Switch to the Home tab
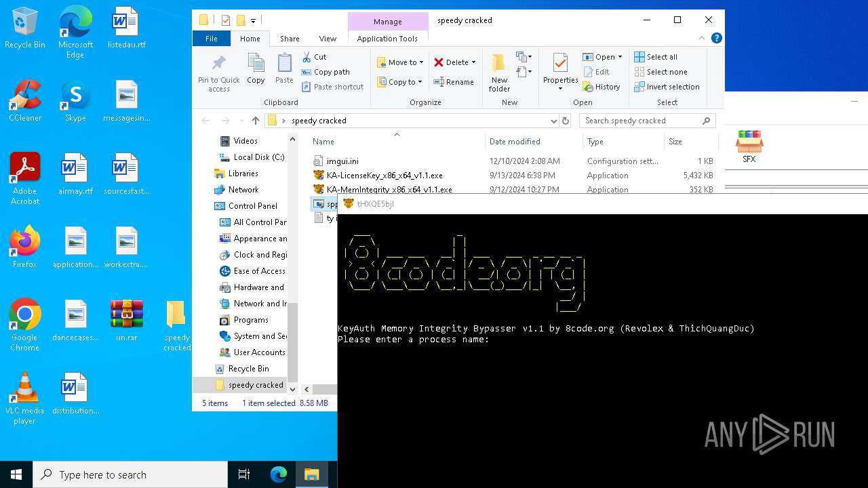 tap(250, 39)
